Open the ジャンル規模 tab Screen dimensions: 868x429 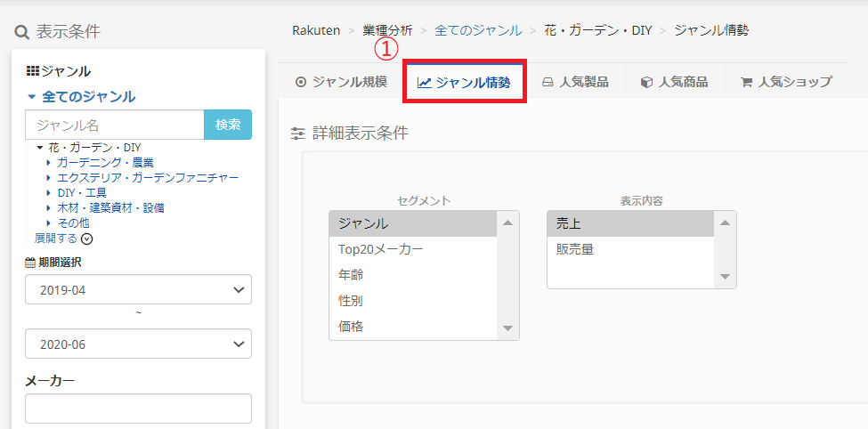(x=341, y=82)
